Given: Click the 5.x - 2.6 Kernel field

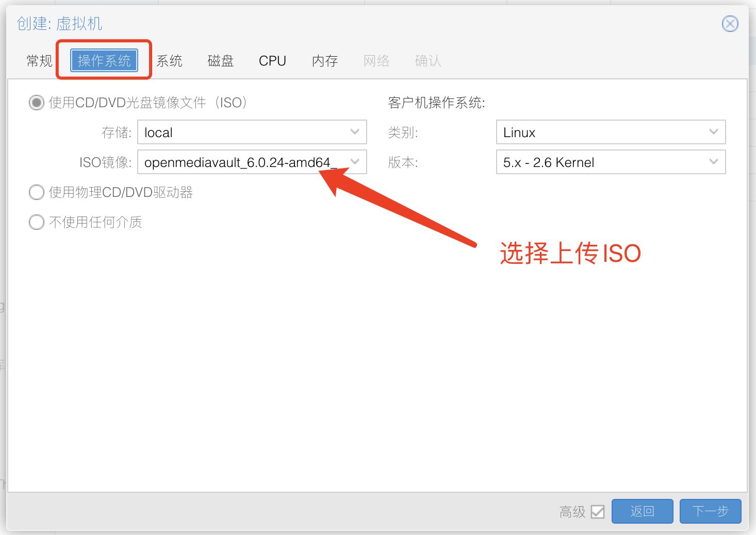Looking at the screenshot, I should pos(598,162).
